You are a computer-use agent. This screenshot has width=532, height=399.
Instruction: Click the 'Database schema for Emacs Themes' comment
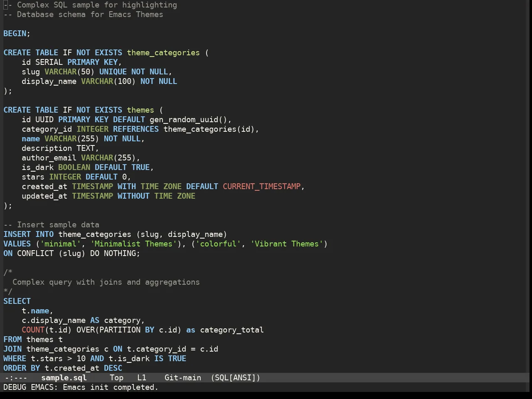[83, 15]
